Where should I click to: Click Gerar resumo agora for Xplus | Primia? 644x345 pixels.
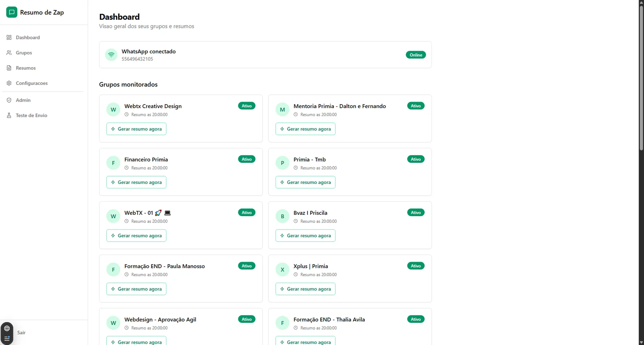306,289
